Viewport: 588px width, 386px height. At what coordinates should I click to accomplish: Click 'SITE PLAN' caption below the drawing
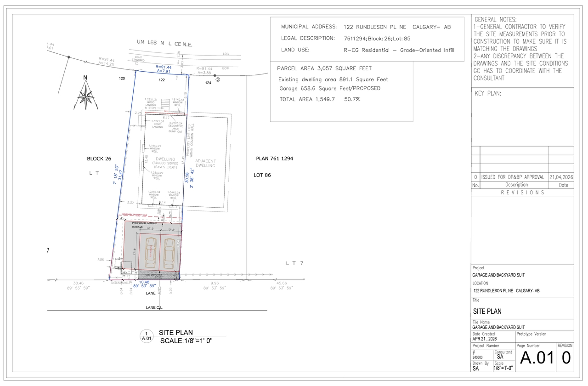click(176, 333)
